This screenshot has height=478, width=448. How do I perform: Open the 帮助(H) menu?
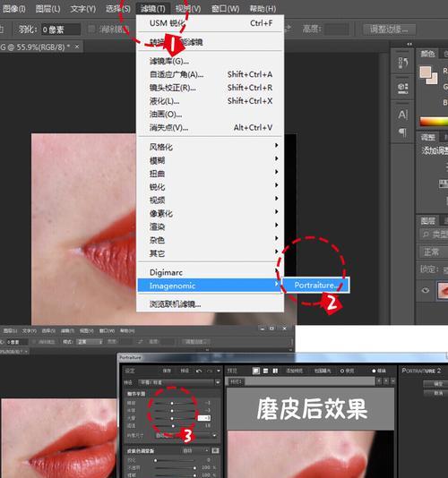click(263, 9)
